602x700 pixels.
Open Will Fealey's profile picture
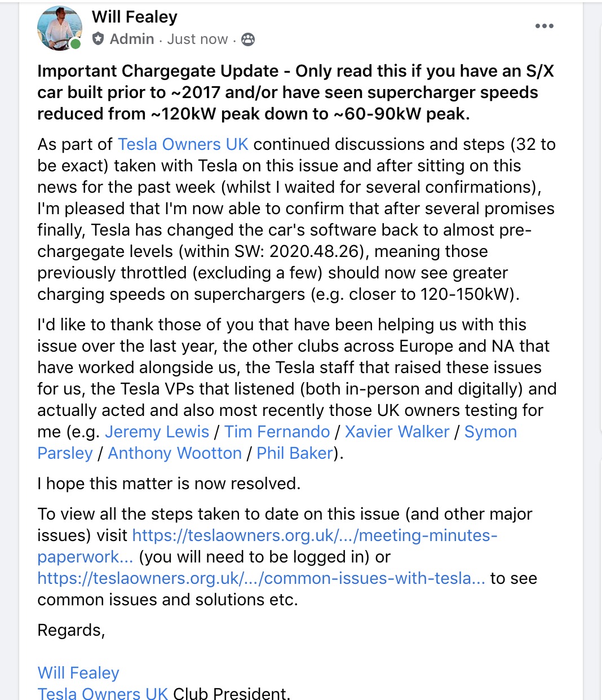[x=60, y=27]
